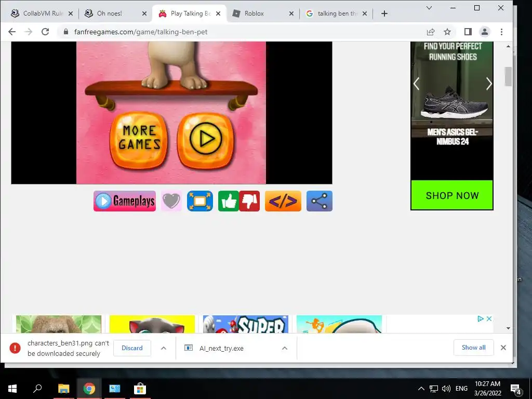Close the Roblox tab
The height and width of the screenshot is (399, 532).
pyautogui.click(x=291, y=14)
